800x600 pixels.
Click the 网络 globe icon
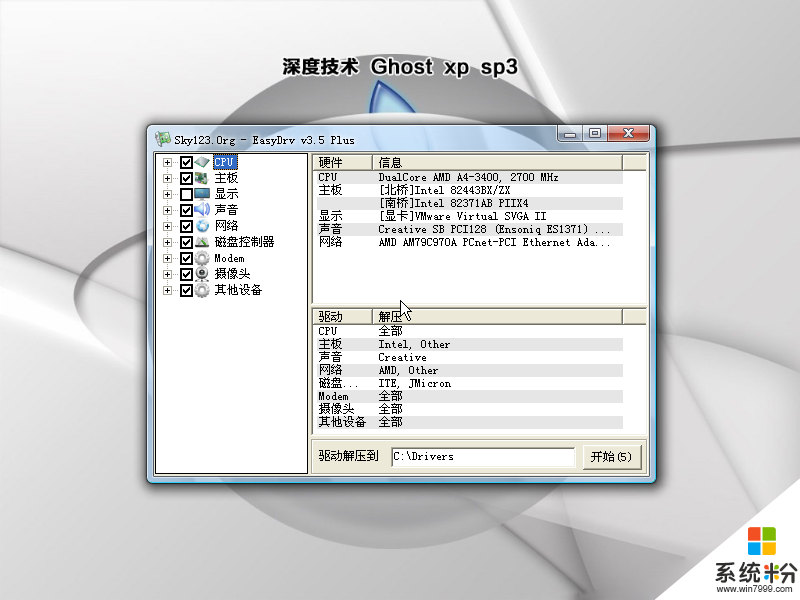[202, 226]
